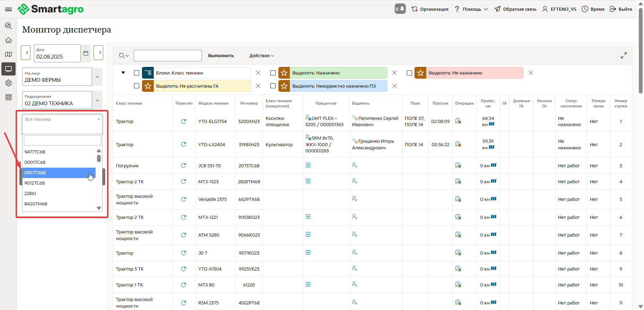Click the notifications bell icon

[400, 9]
